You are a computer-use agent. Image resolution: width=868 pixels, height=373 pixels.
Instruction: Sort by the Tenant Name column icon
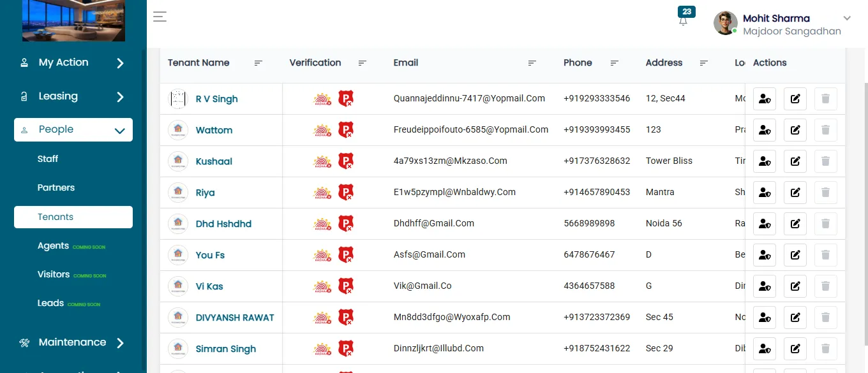click(258, 63)
